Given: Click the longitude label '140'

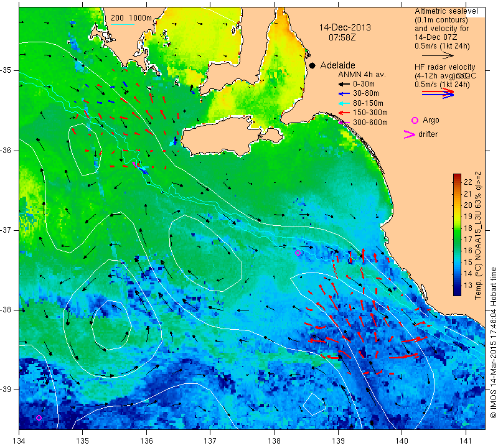Looking at the screenshot, I should (x=402, y=441).
